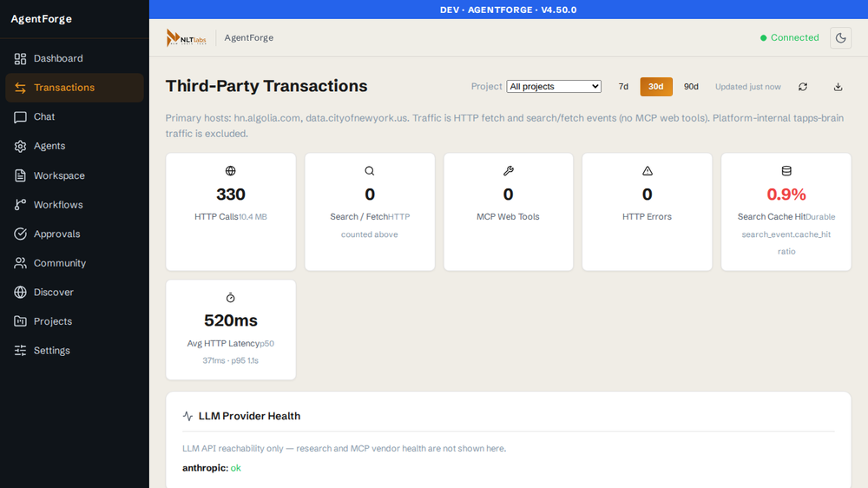The width and height of the screenshot is (868, 488).
Task: Open the Workflows menu item
Action: pyautogui.click(x=75, y=205)
